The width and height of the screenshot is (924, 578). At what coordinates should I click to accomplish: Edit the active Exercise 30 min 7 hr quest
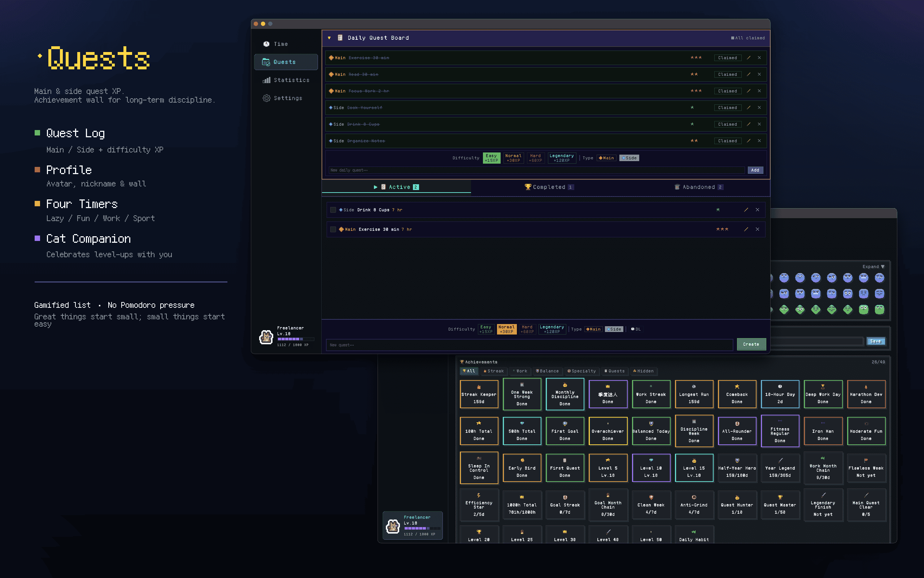746,229
